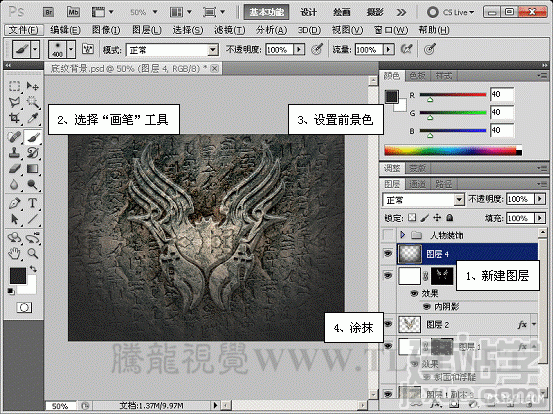Hide layer 图层 4 visibility eye
Screen dimensions: 553x414
tap(388, 253)
